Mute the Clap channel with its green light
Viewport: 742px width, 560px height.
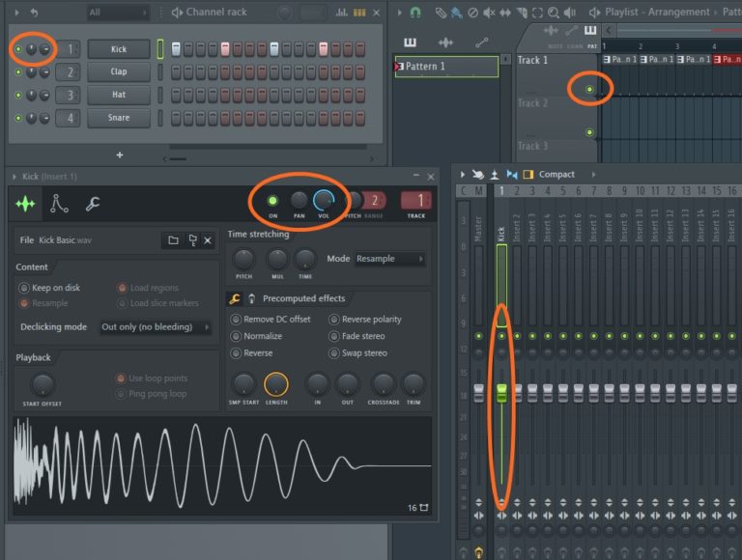pos(18,71)
